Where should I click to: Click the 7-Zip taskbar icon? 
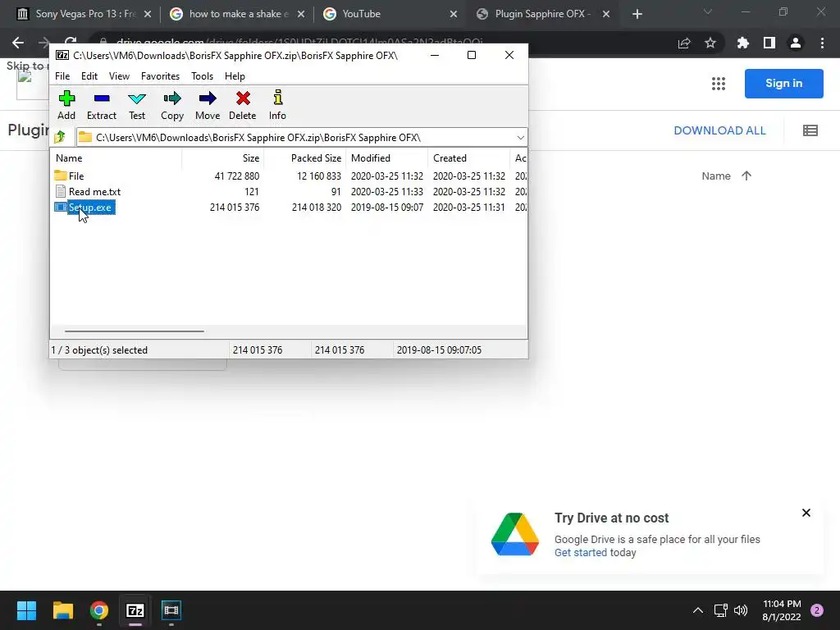(x=135, y=610)
